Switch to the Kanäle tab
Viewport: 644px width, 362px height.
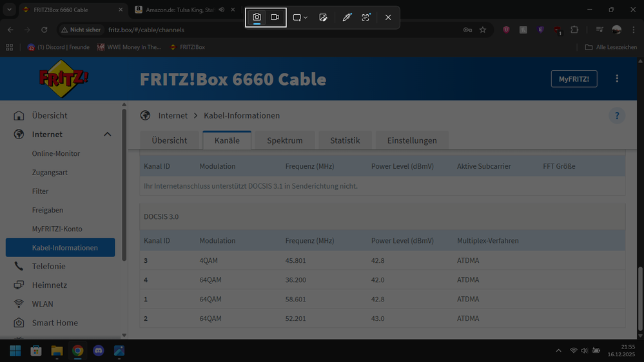227,140
